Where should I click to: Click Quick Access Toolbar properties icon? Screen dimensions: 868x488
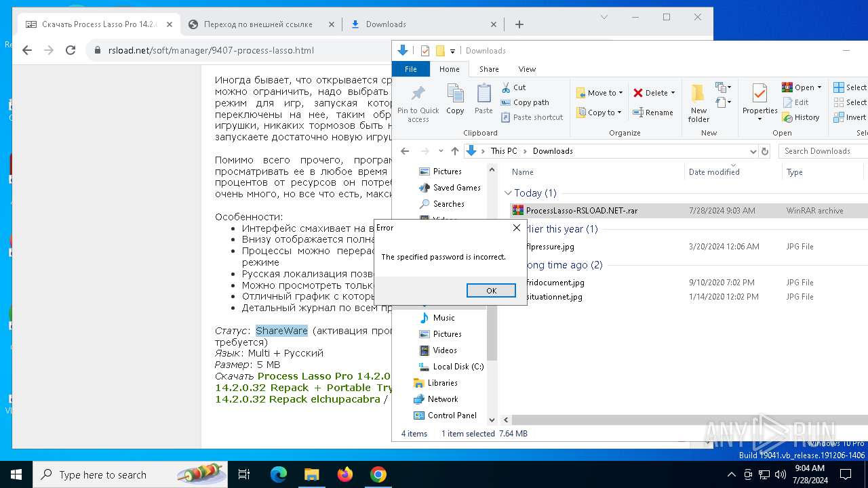coord(425,51)
